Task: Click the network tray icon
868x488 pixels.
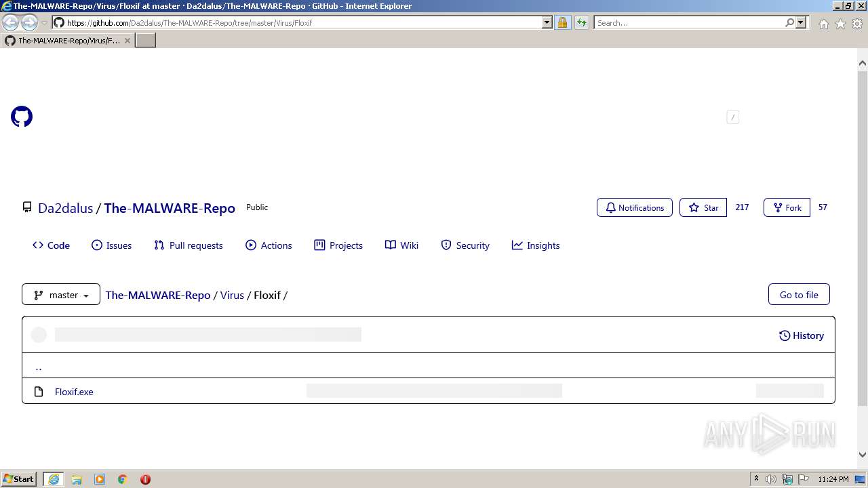Action: [x=787, y=479]
